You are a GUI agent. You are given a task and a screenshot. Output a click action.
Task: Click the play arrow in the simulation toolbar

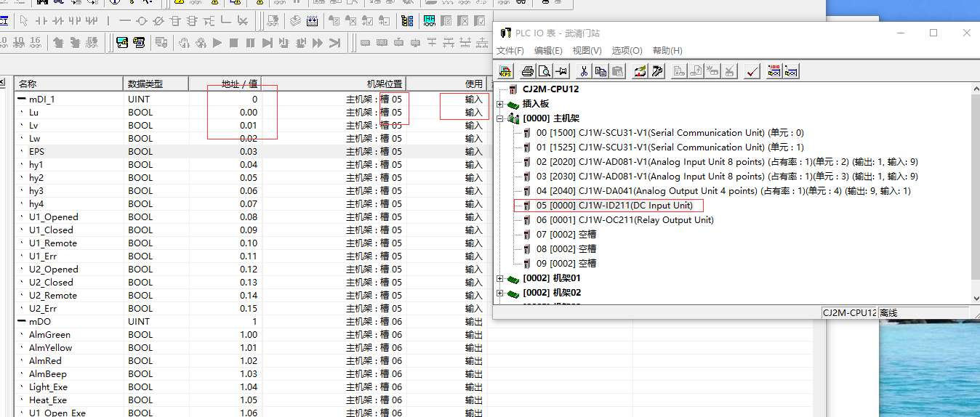click(217, 43)
